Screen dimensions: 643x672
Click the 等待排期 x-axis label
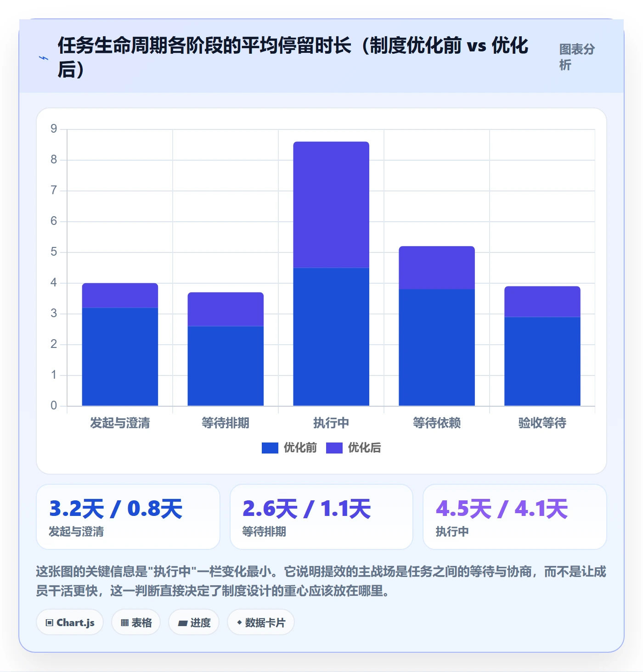226,423
